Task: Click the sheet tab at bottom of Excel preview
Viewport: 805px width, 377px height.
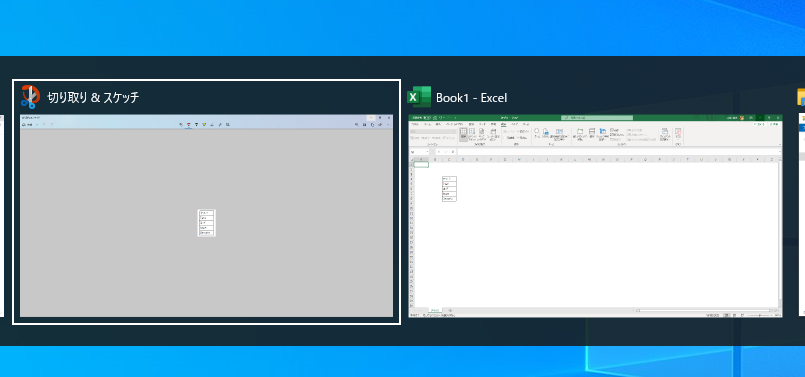Action: coord(435,310)
